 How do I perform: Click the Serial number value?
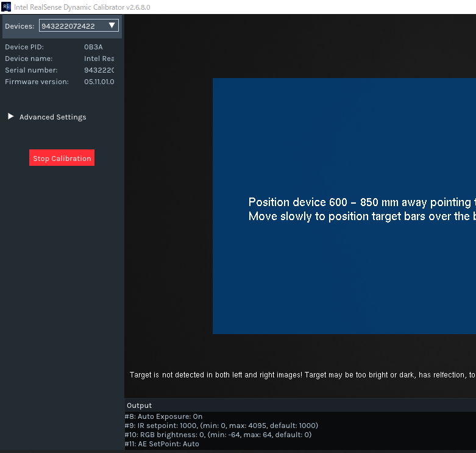coord(99,70)
